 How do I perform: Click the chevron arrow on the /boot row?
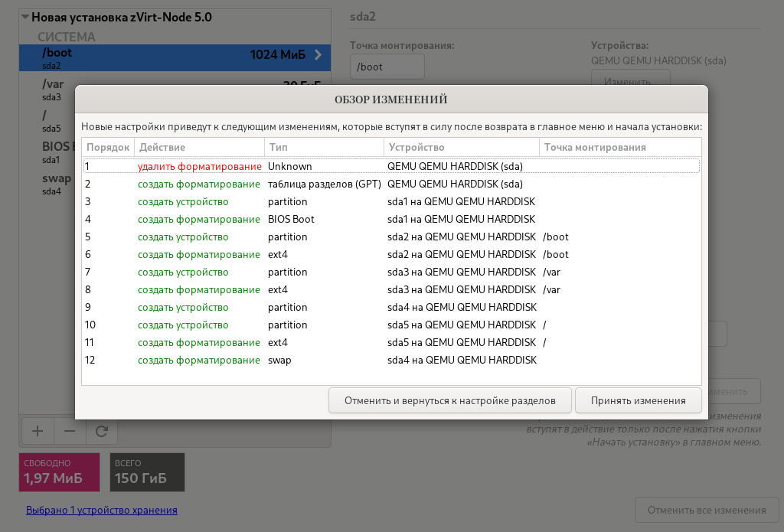coord(318,55)
